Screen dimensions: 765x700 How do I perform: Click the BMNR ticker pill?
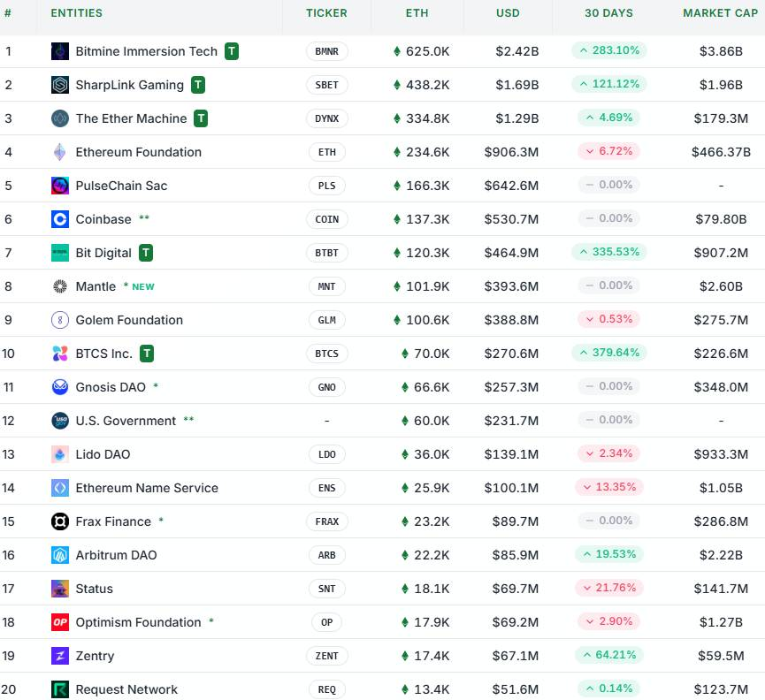tap(327, 51)
